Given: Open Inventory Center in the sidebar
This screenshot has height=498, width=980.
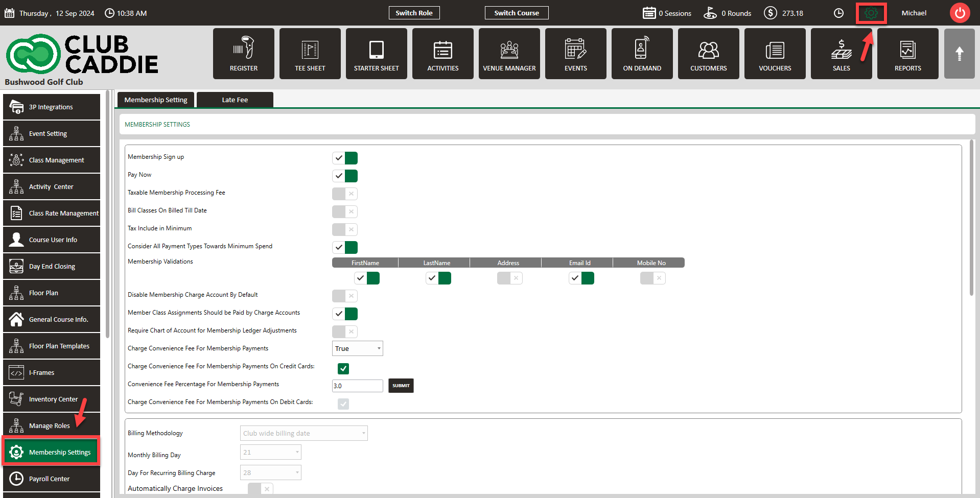Looking at the screenshot, I should click(x=52, y=399).
